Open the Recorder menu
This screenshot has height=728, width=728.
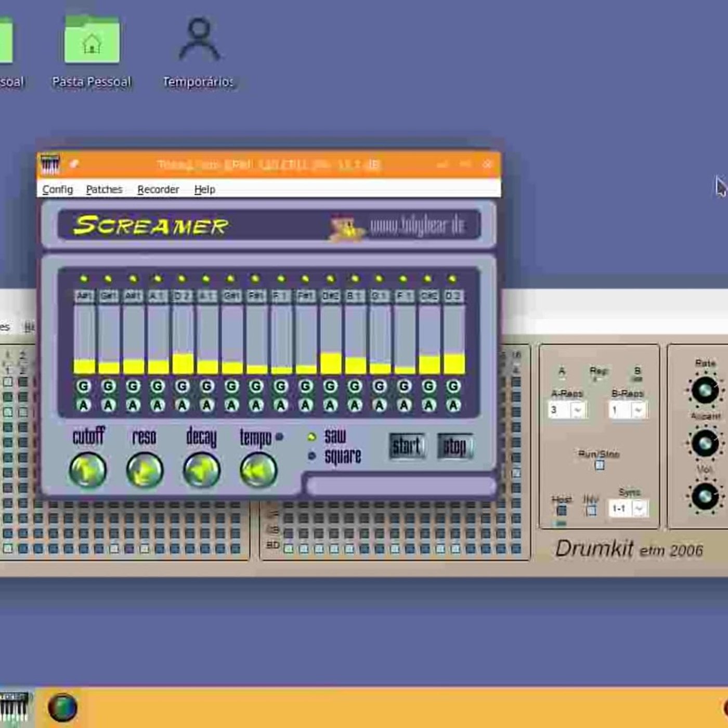click(158, 189)
